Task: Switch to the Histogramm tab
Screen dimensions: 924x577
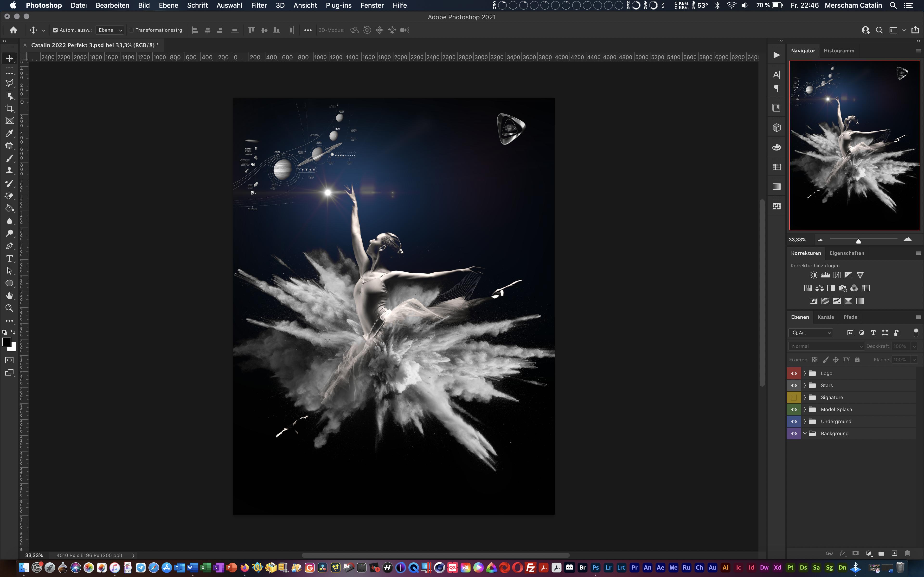Action: coord(839,51)
